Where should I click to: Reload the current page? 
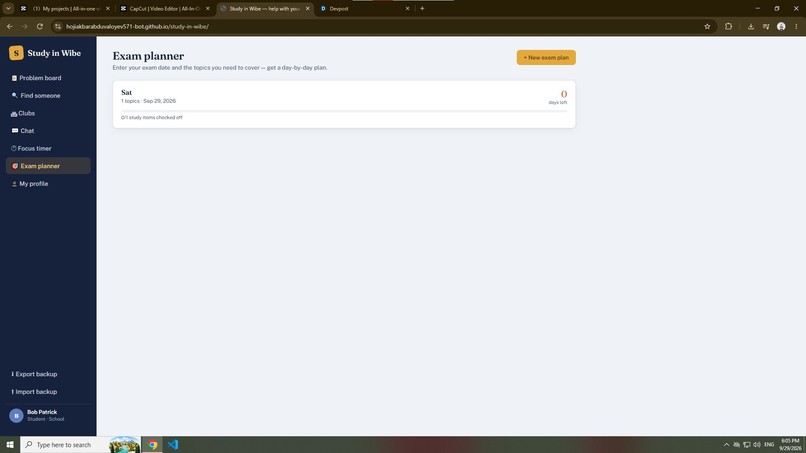[x=40, y=27]
